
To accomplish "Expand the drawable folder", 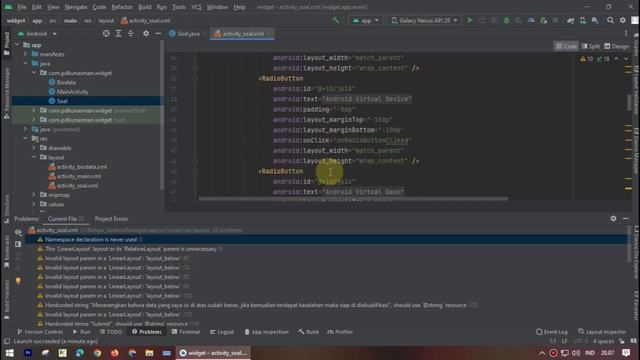I will click(x=34, y=148).
